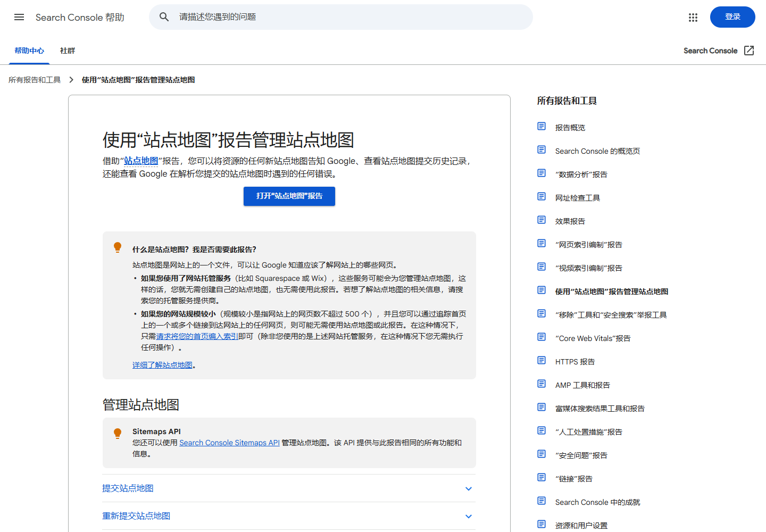Open “链接”报告 sidebar entry
Image resolution: width=766 pixels, height=532 pixels.
573,479
